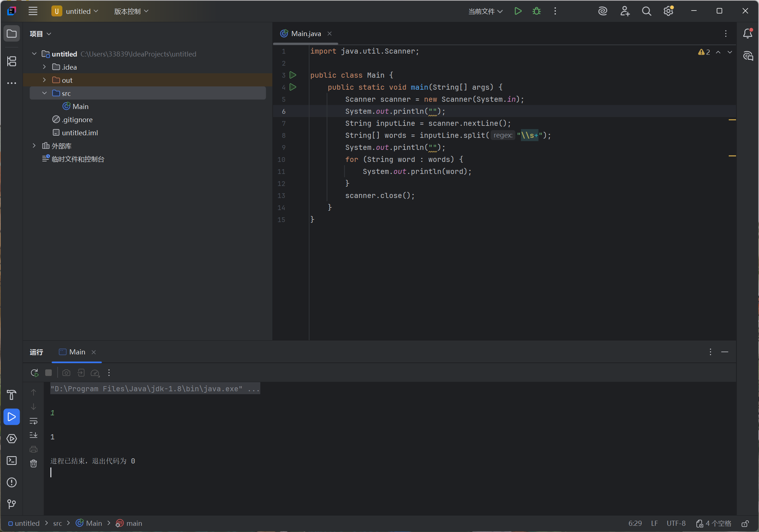Click the 4 个空格 indent setting

714,524
